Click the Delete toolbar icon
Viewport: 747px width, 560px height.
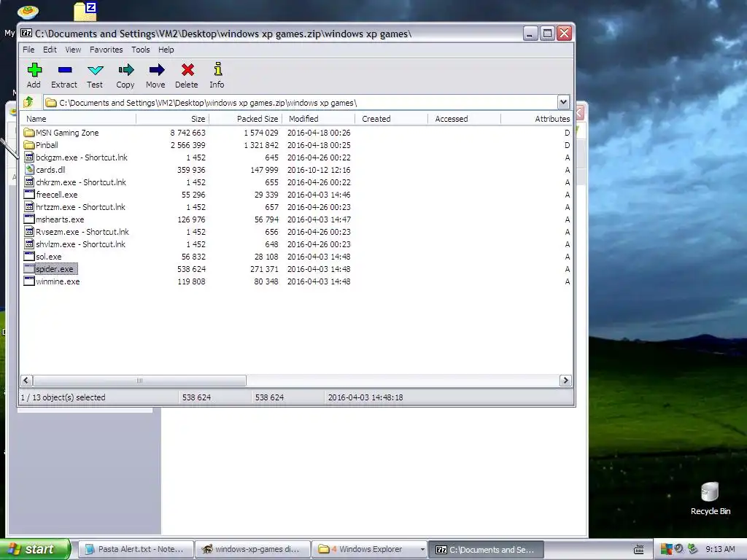click(x=187, y=70)
